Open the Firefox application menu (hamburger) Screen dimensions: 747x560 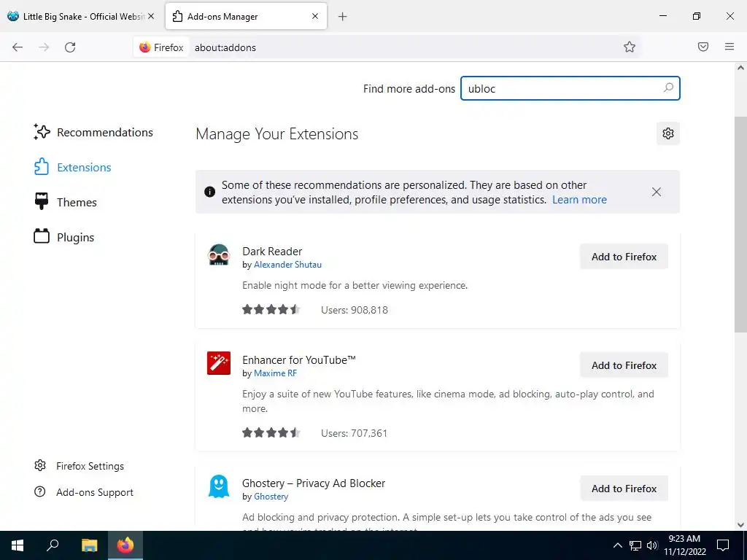point(729,47)
